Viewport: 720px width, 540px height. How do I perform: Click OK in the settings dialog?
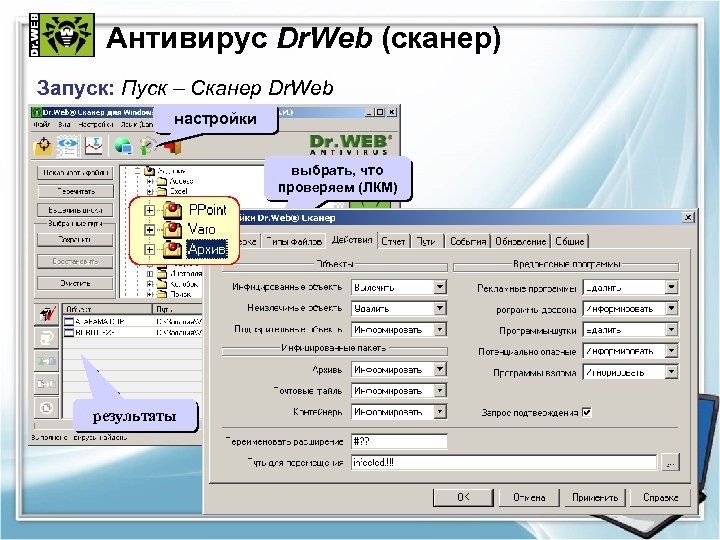pyautogui.click(x=463, y=497)
